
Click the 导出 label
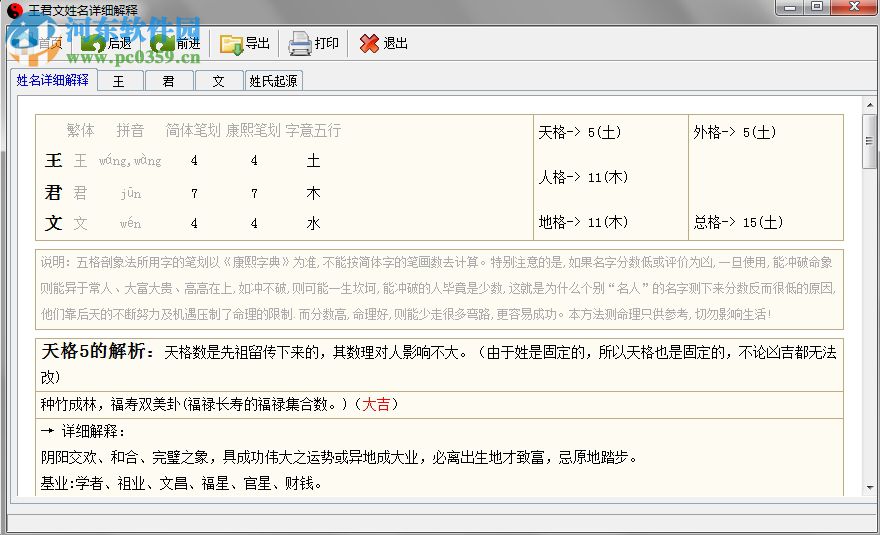coord(258,43)
